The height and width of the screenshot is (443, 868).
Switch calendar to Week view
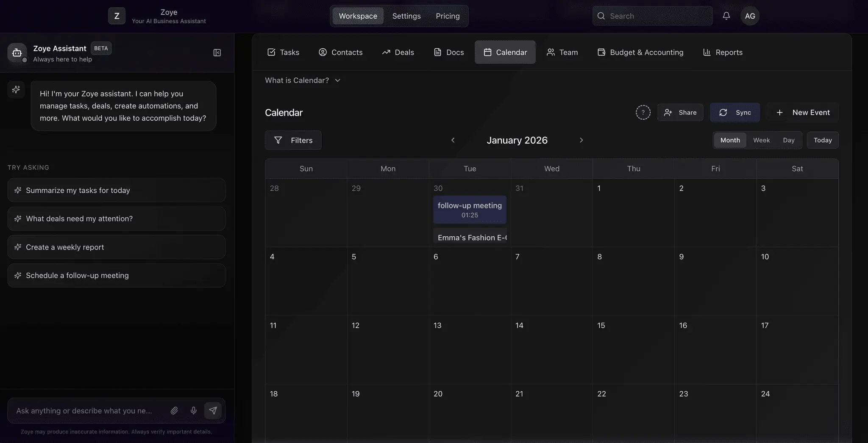coord(761,140)
